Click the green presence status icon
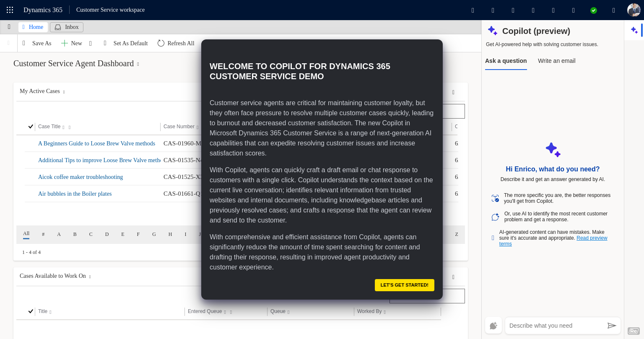 (593, 10)
